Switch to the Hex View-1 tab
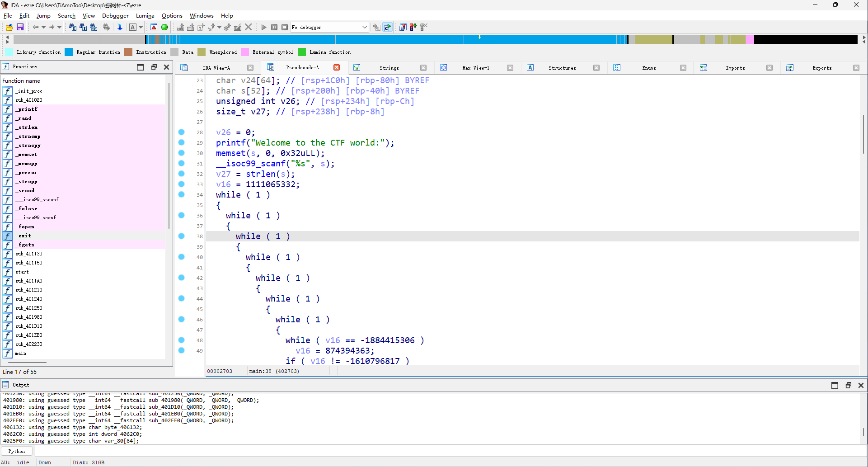Screen dimensions: 868x467 pos(476,68)
